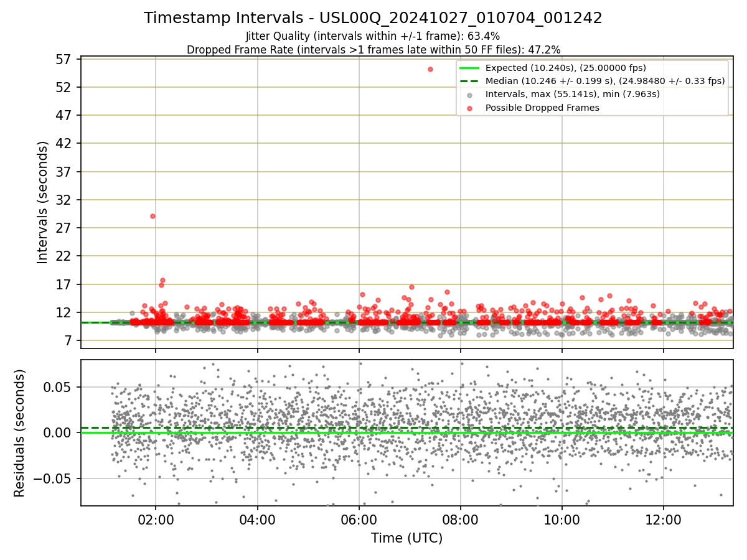Click the red outlier point near 55 seconds
747x560 pixels.
click(x=430, y=69)
